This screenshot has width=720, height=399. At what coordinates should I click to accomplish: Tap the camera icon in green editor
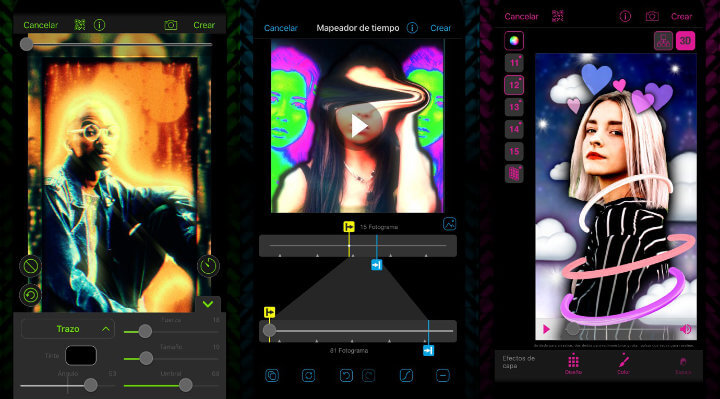pyautogui.click(x=171, y=25)
